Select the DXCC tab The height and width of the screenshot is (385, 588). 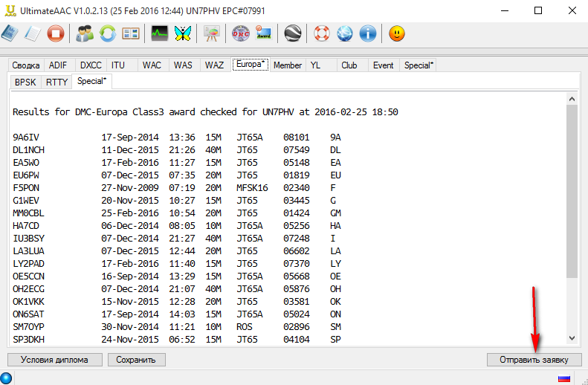[91, 65]
